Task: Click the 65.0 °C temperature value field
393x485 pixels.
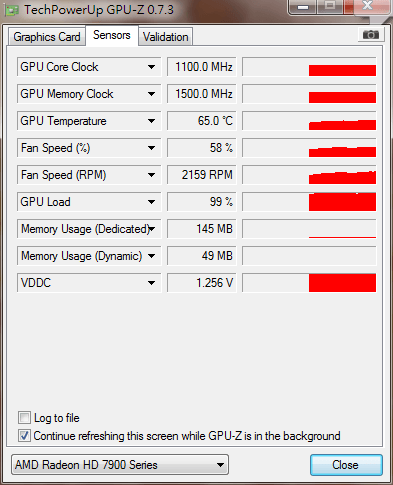Action: coord(202,121)
